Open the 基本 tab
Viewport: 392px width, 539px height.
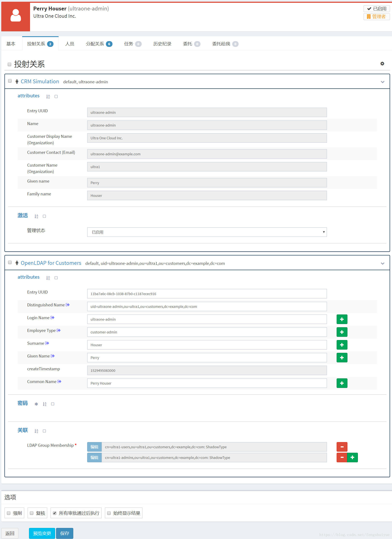click(x=11, y=44)
